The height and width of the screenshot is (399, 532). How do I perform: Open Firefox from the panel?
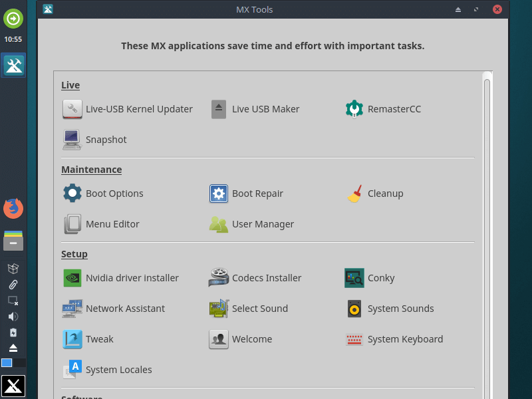point(13,208)
